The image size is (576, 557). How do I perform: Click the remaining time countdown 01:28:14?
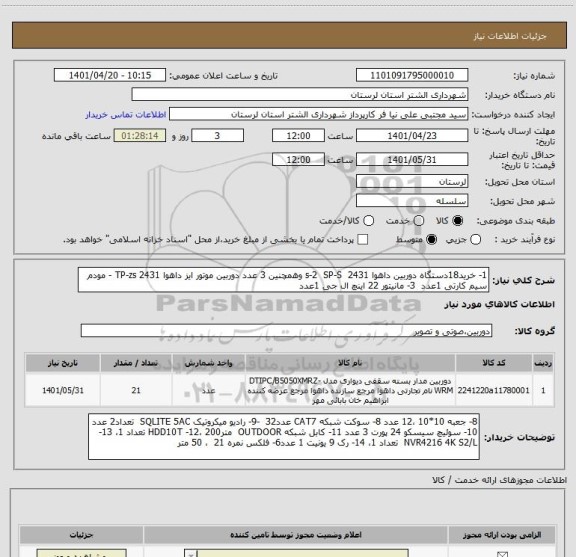[x=140, y=136]
